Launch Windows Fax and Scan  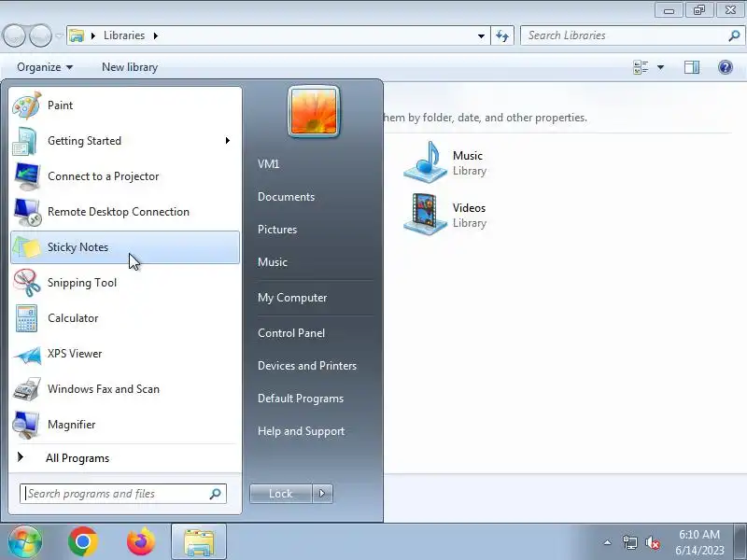(124, 389)
